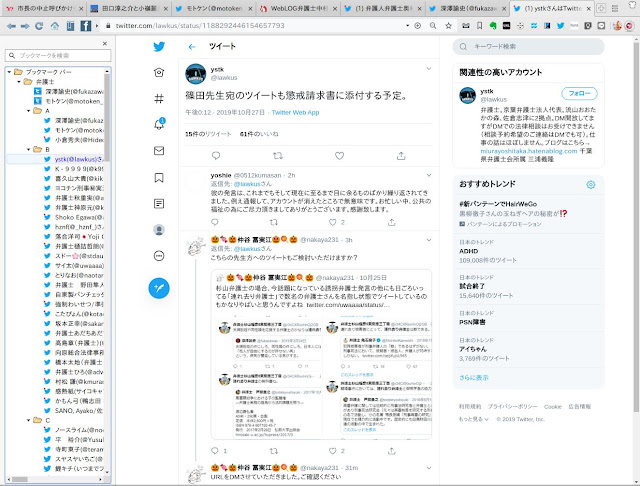Switch to the モトケン(@motoken tab

click(214, 9)
